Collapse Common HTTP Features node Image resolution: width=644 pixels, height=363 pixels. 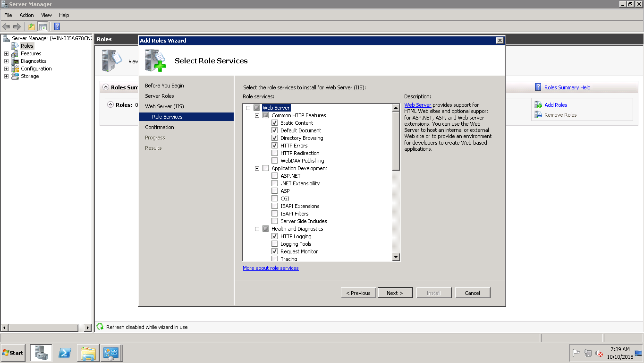coord(257,115)
